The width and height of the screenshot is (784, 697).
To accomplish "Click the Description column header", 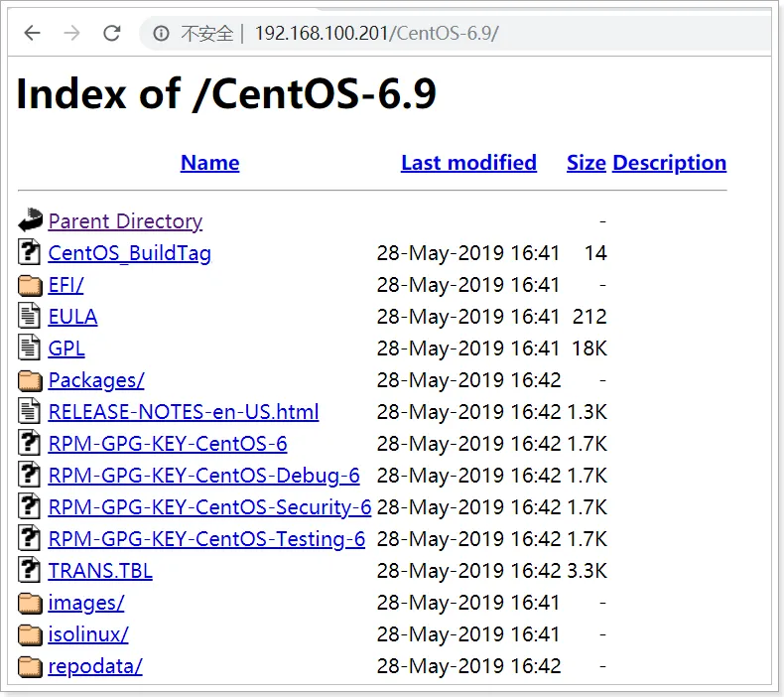I will pyautogui.click(x=669, y=163).
